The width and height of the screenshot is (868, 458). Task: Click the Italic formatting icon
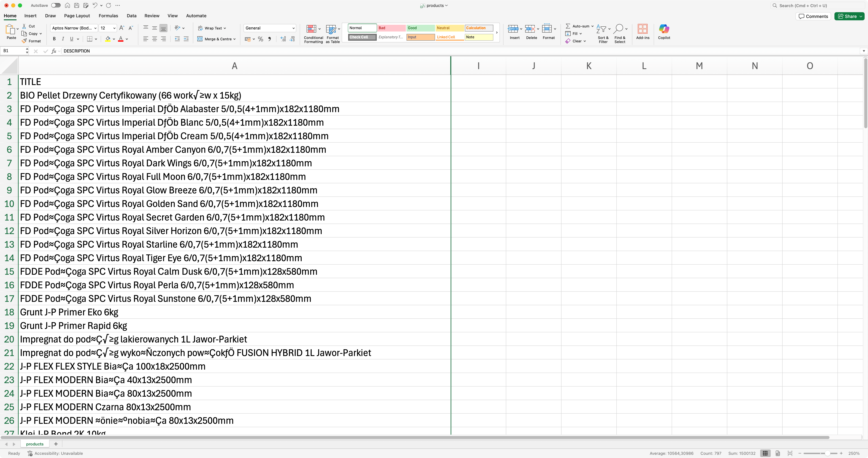point(63,39)
